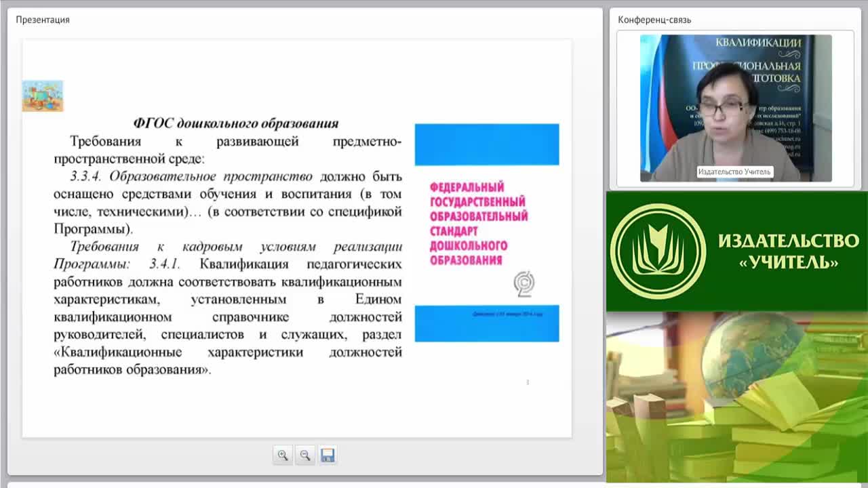Zoom in on the presentation slide
Screen dimensions: 868x488
[283, 455]
